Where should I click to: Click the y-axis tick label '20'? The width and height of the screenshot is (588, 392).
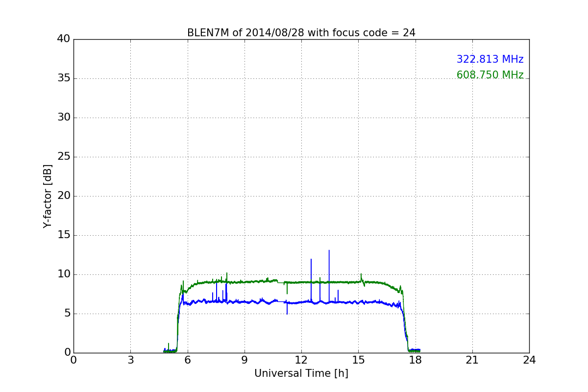click(x=64, y=196)
